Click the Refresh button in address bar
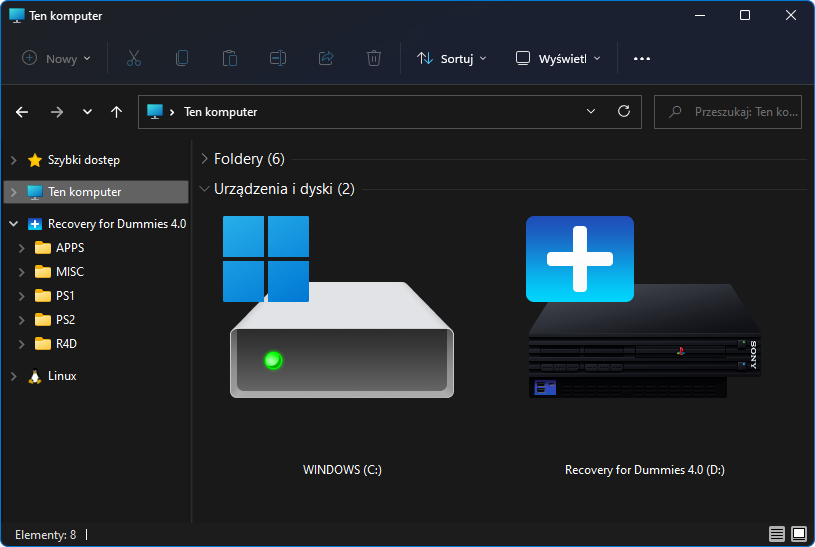Screen dimensions: 815x547 [624, 111]
